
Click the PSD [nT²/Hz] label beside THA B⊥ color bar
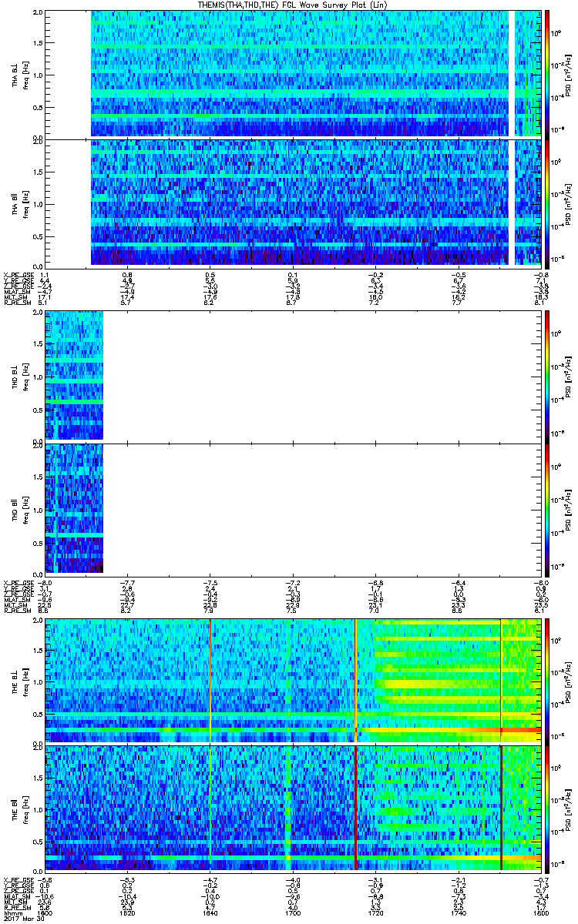pyautogui.click(x=568, y=74)
